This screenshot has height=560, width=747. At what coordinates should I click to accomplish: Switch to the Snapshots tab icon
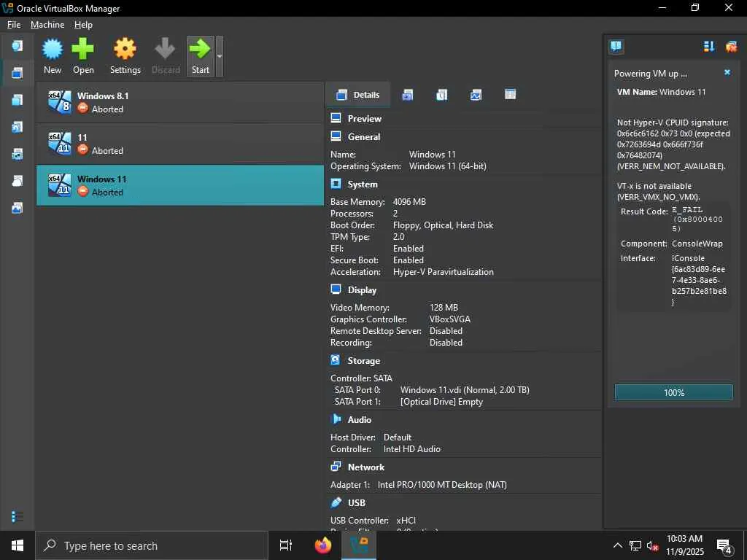click(x=408, y=95)
